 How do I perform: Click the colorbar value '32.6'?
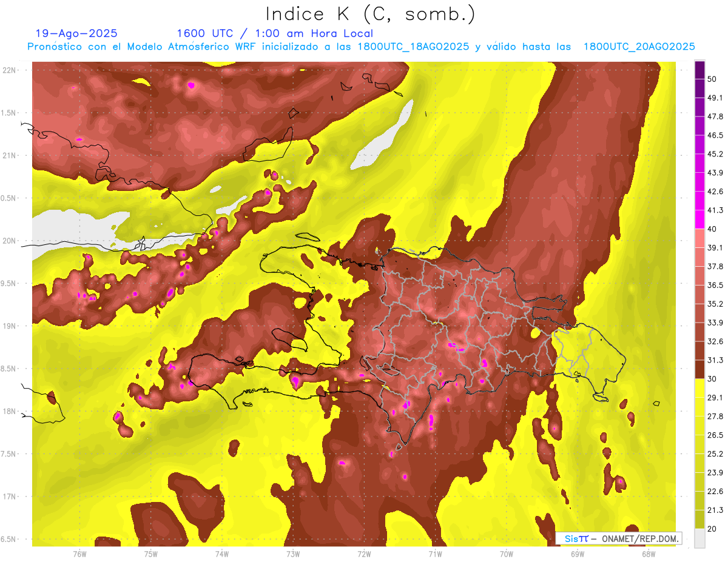(716, 342)
